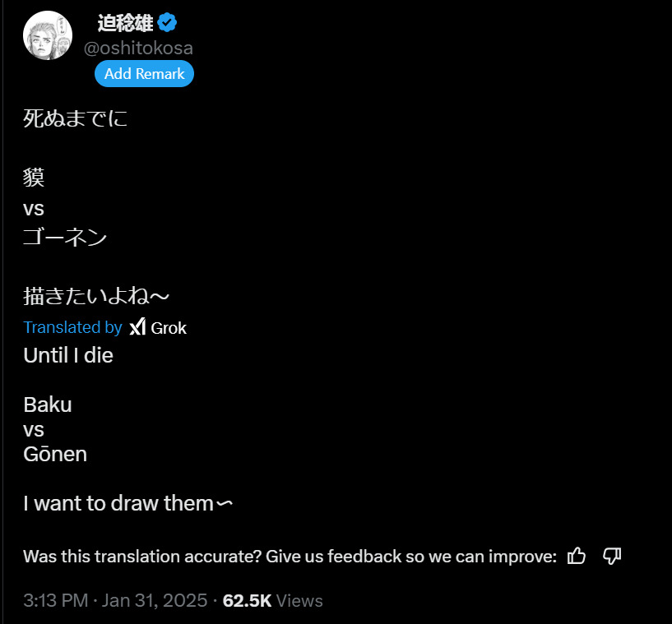Click the "I want to draw them" line
Image resolution: width=672 pixels, height=624 pixels.
(x=119, y=503)
